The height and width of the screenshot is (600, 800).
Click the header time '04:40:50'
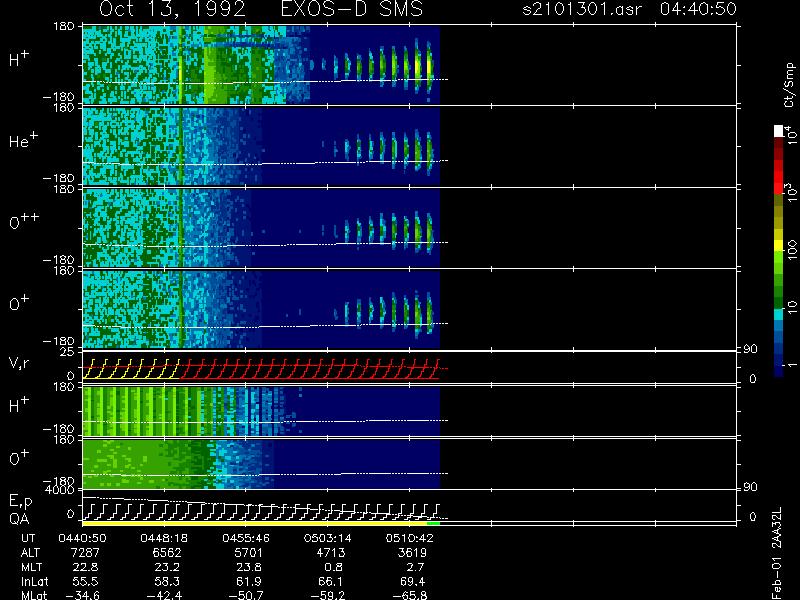pyautogui.click(x=698, y=9)
